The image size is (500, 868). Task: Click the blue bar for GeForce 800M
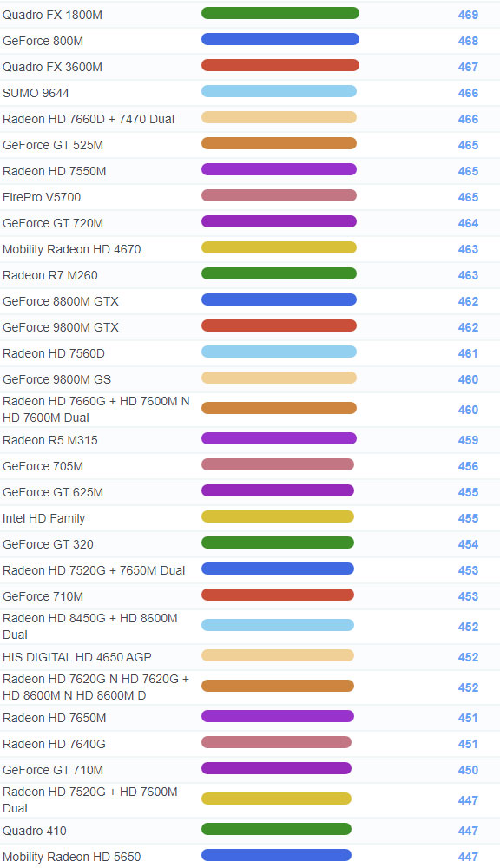pos(280,39)
